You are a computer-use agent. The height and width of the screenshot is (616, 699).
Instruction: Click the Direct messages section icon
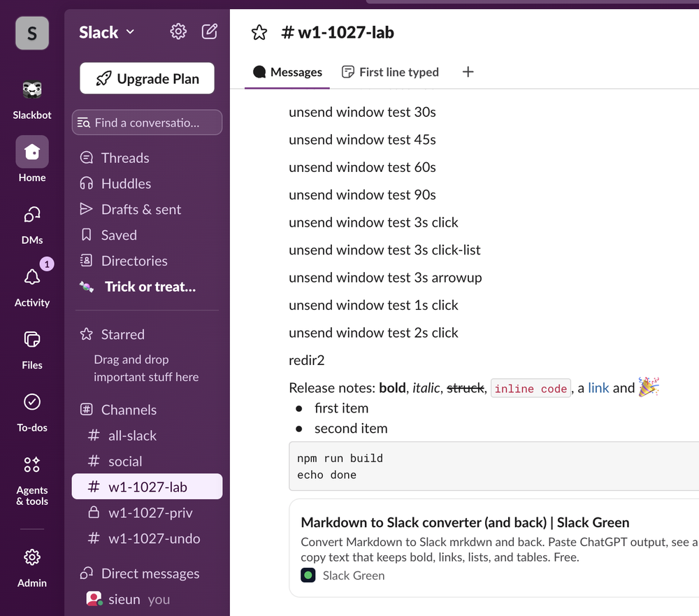[x=87, y=573]
